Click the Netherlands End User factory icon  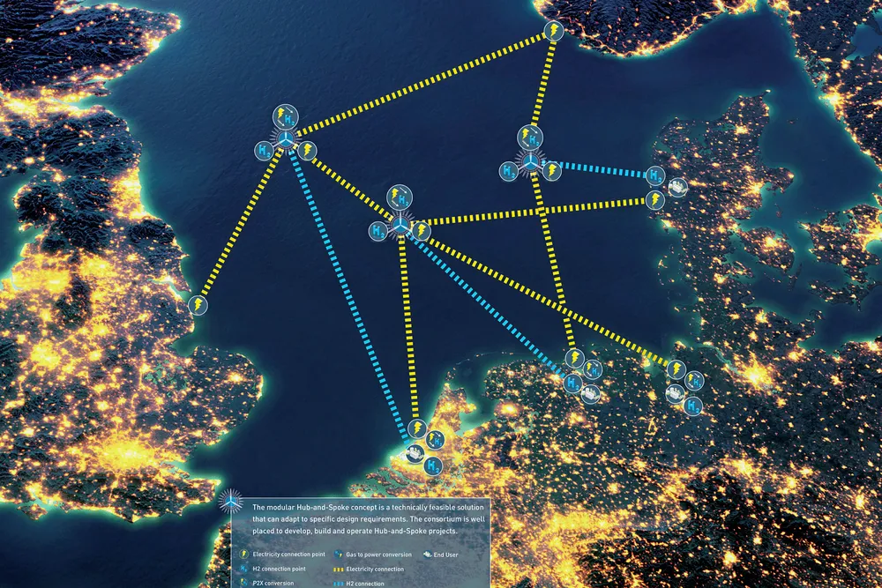click(413, 453)
